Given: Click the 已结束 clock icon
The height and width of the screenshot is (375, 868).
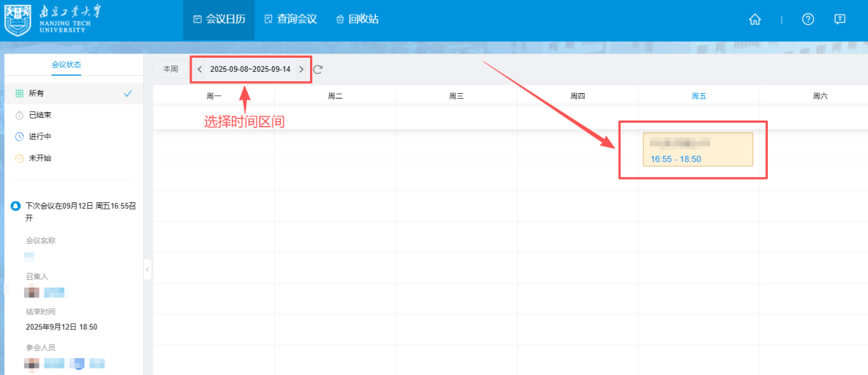Looking at the screenshot, I should (20, 115).
